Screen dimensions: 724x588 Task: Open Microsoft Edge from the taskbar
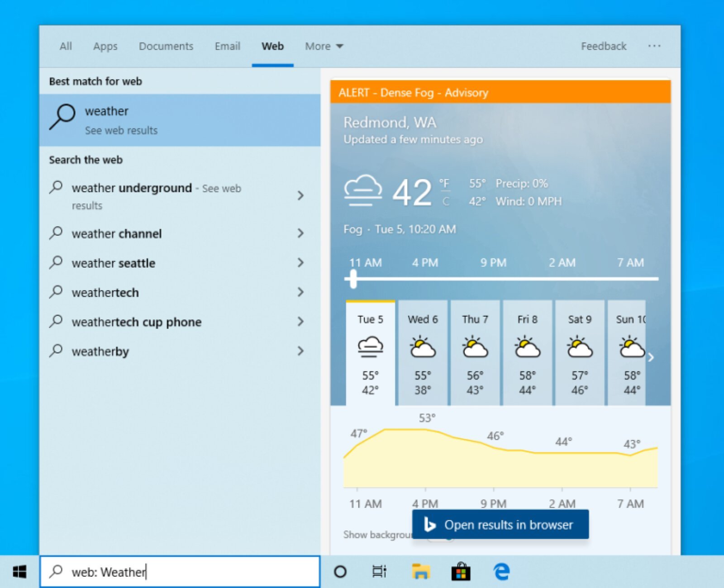(500, 572)
